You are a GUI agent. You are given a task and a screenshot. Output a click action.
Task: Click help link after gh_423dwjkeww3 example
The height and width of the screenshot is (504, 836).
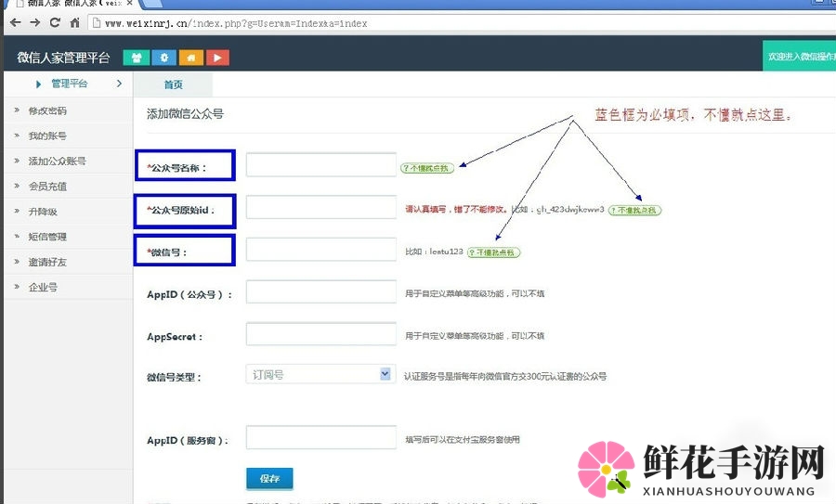coord(634,211)
